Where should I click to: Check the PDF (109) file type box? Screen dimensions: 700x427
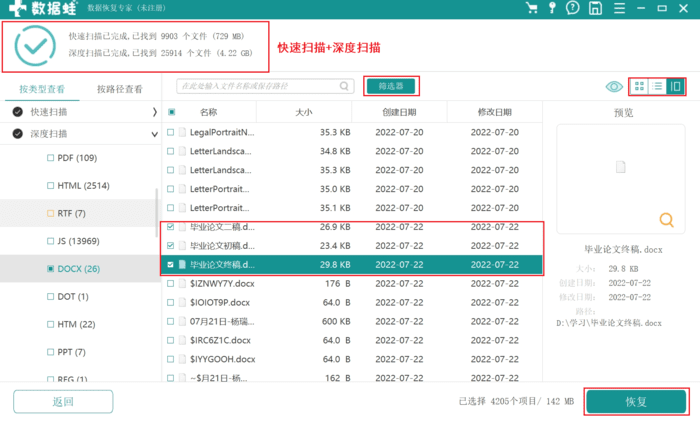coord(51,158)
